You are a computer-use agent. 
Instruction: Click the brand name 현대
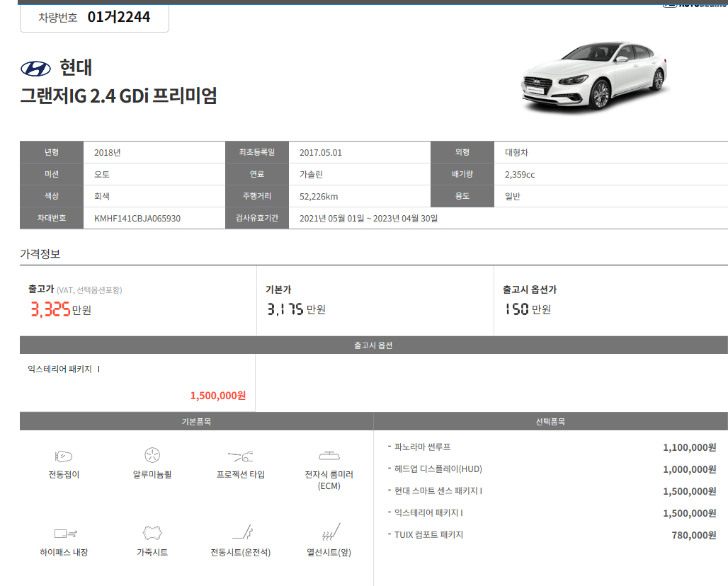[x=76, y=67]
